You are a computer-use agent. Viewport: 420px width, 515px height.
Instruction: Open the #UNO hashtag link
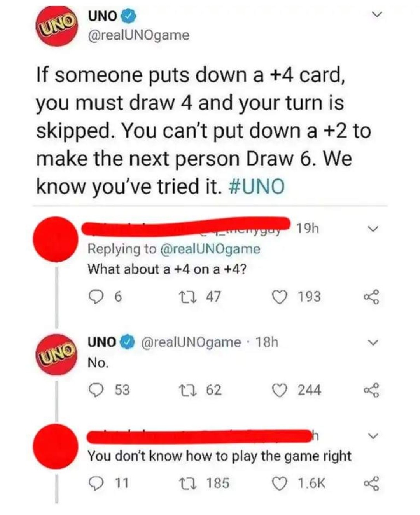[x=257, y=186]
